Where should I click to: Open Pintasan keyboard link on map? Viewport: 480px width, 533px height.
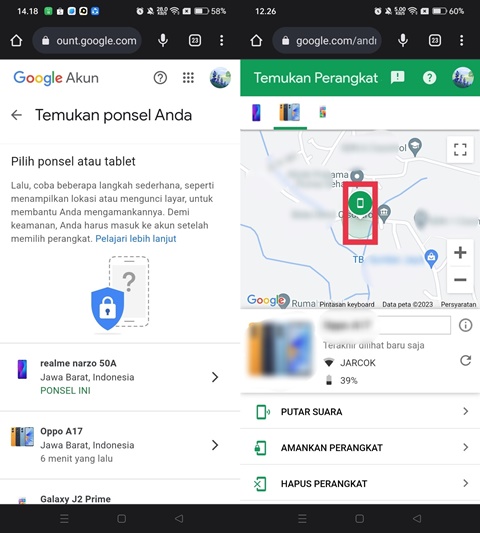pos(347,304)
